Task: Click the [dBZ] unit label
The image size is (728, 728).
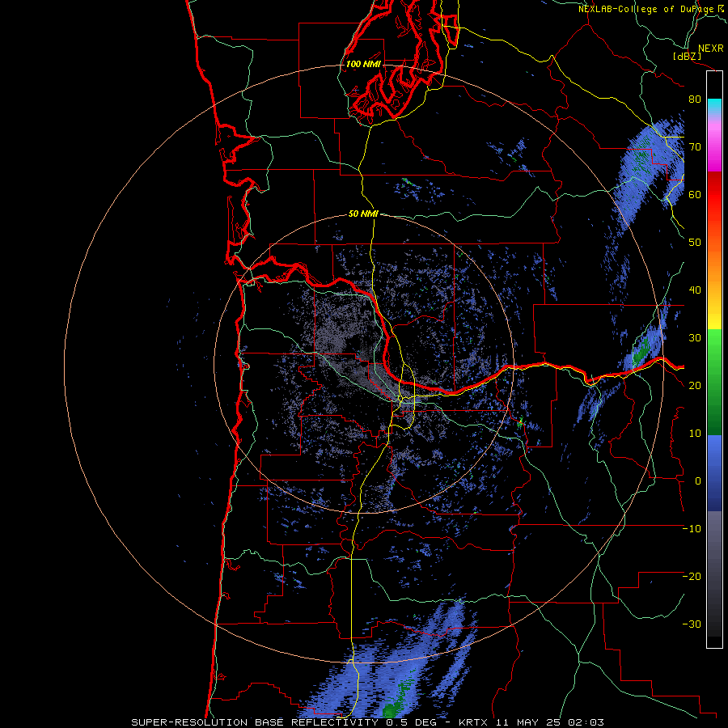Action: (x=687, y=56)
